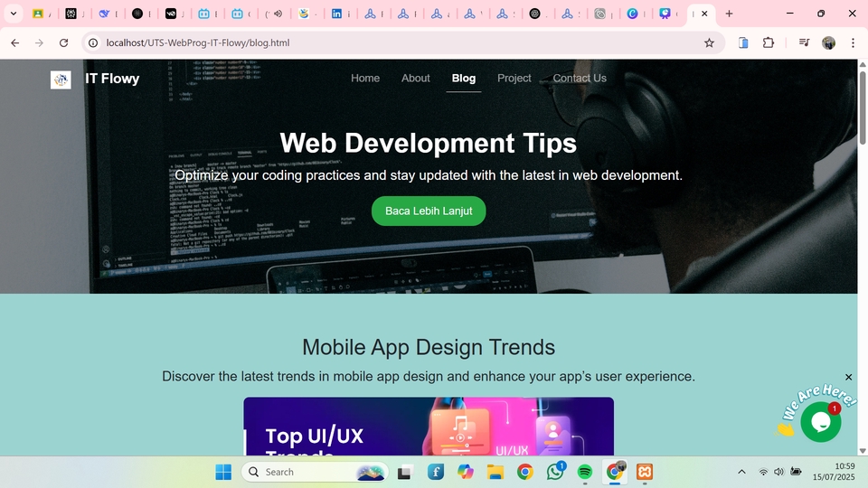
Task: Open the media controls button in the toolbar
Action: pyautogui.click(x=805, y=42)
